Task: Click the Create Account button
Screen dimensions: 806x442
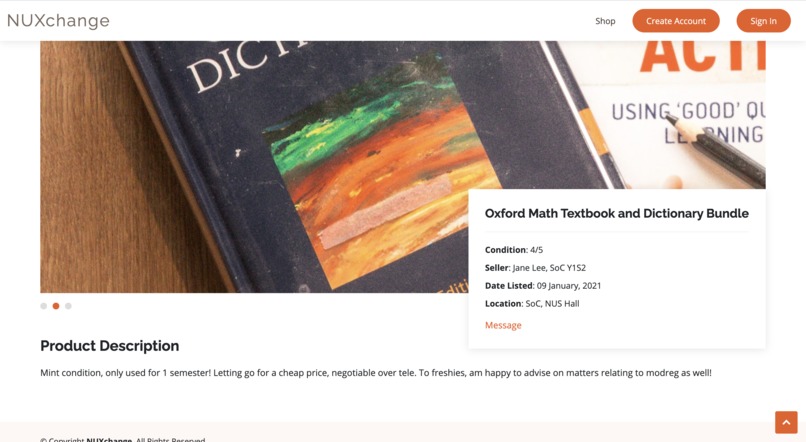Action: [675, 21]
